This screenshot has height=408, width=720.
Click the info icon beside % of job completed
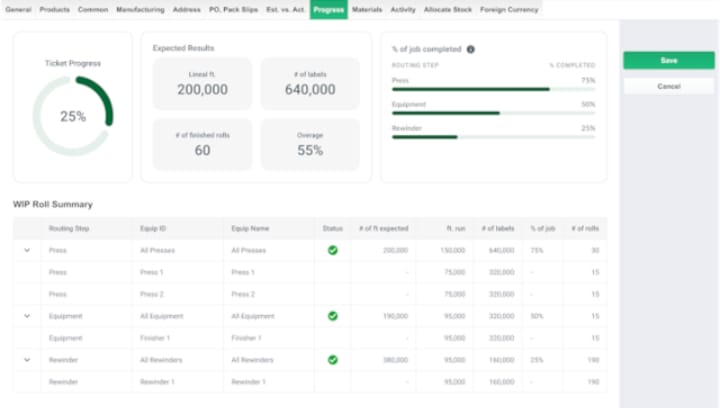(x=471, y=48)
